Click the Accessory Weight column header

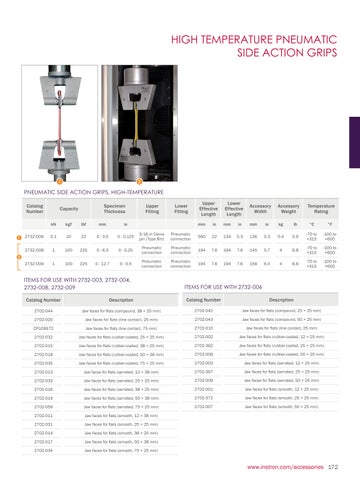(288, 209)
